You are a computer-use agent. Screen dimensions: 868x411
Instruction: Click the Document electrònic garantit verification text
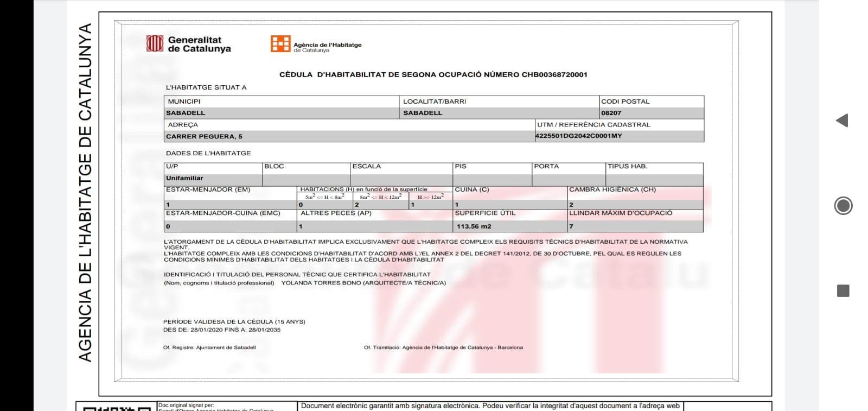click(490, 406)
